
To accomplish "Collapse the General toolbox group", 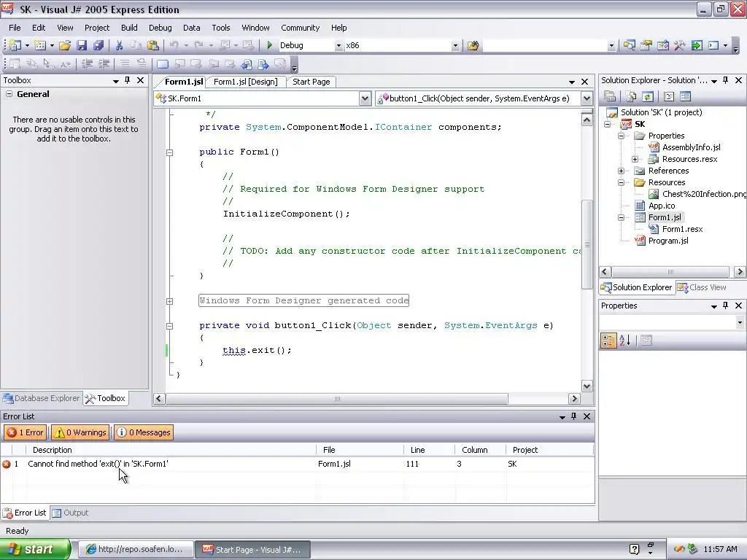I will pos(9,94).
